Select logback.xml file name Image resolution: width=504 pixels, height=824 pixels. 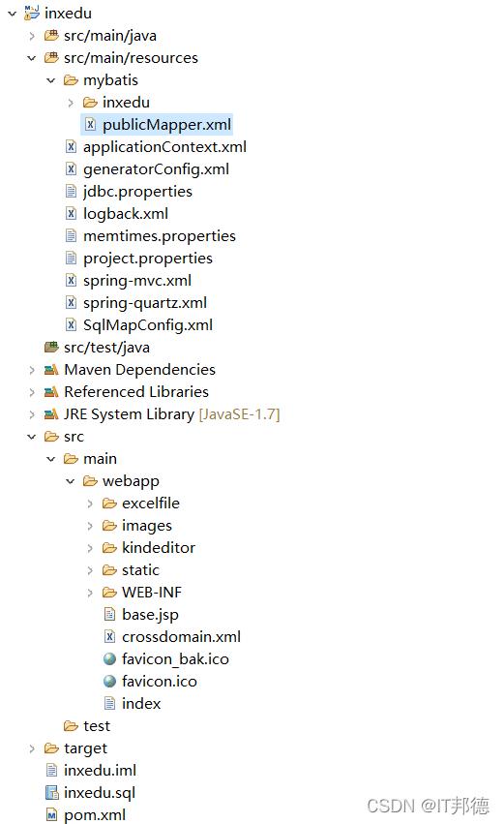pyautogui.click(x=126, y=214)
